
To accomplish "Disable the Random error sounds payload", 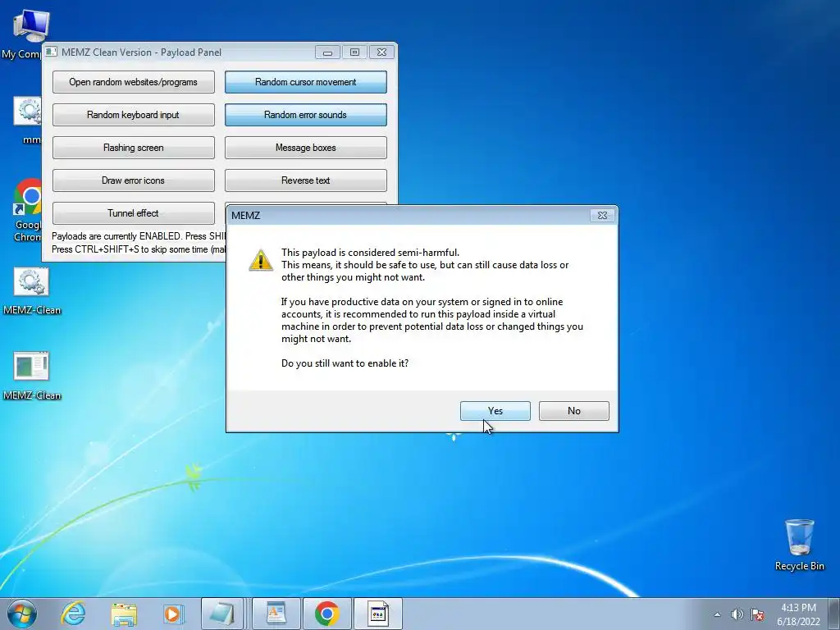I will [305, 115].
